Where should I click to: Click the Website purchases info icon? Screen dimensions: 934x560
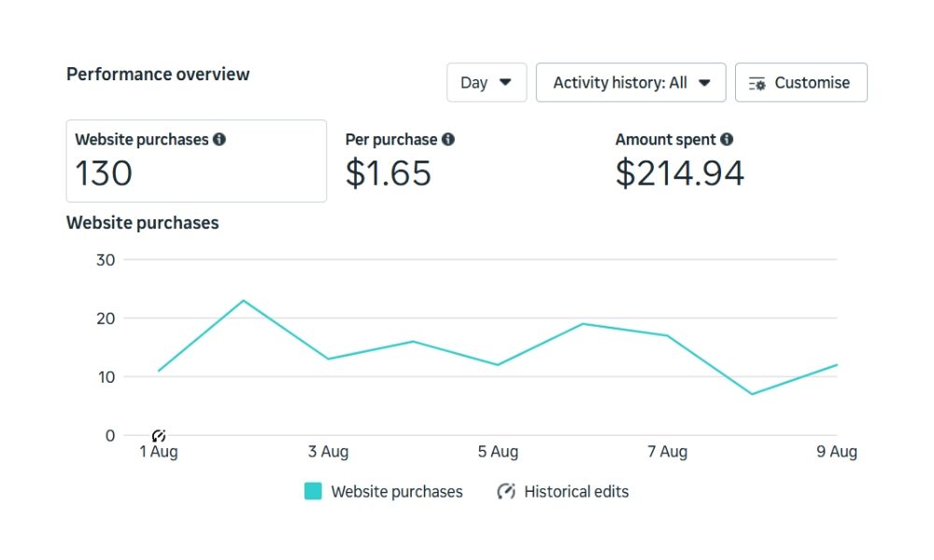[219, 139]
